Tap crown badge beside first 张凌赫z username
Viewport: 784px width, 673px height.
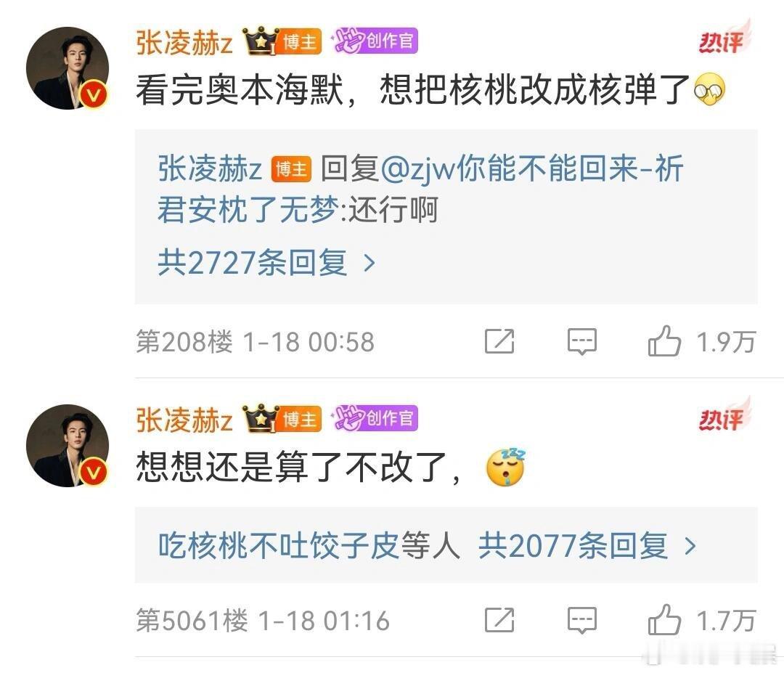point(260,41)
